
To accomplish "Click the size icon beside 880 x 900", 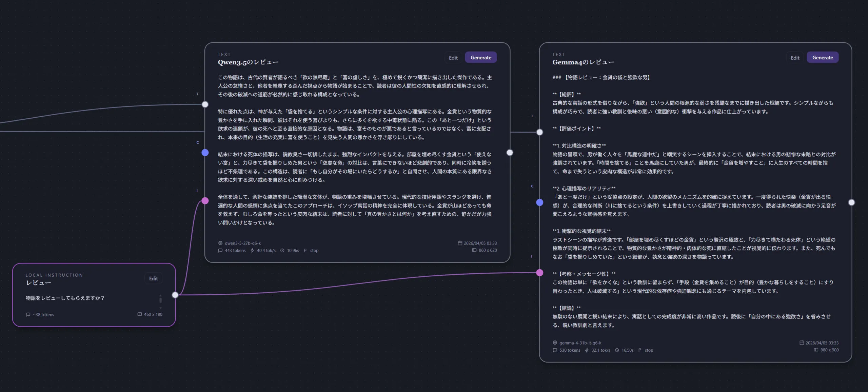I will (816, 350).
